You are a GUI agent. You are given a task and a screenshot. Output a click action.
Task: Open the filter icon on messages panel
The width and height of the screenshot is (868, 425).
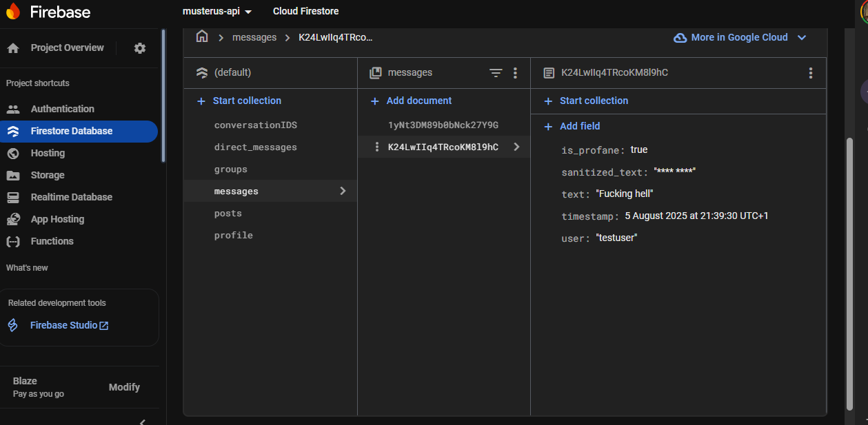pos(496,72)
